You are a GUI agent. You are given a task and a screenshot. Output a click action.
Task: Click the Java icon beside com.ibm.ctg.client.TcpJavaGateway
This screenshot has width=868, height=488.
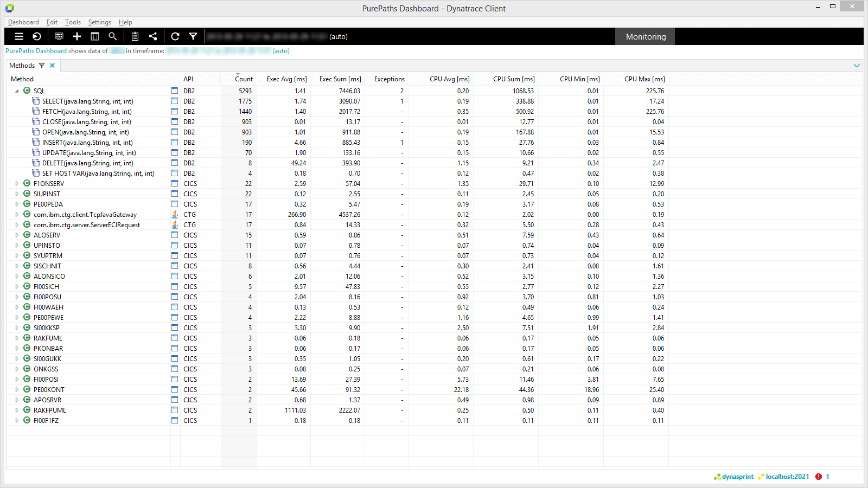175,214
